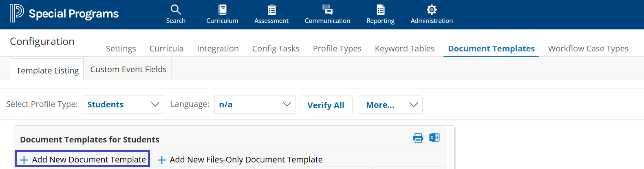644x169 pixels.
Task: Open the Language dropdown
Action: coord(255,105)
